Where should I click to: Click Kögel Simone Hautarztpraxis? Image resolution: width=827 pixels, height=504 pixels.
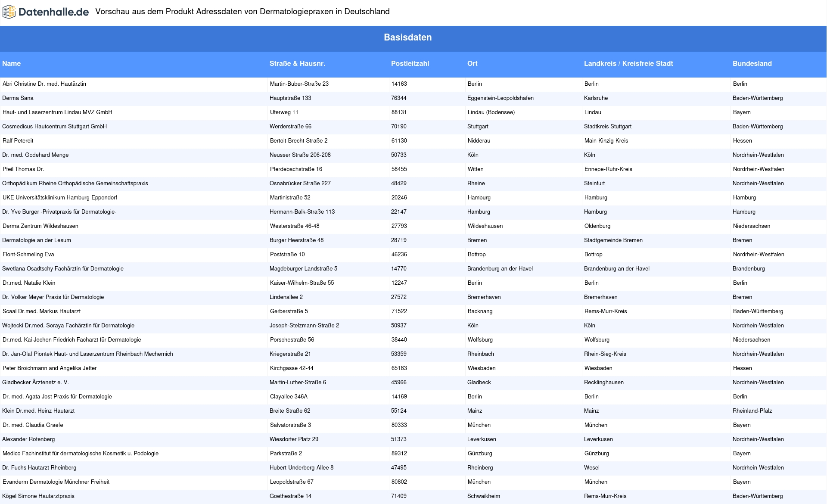(38, 496)
